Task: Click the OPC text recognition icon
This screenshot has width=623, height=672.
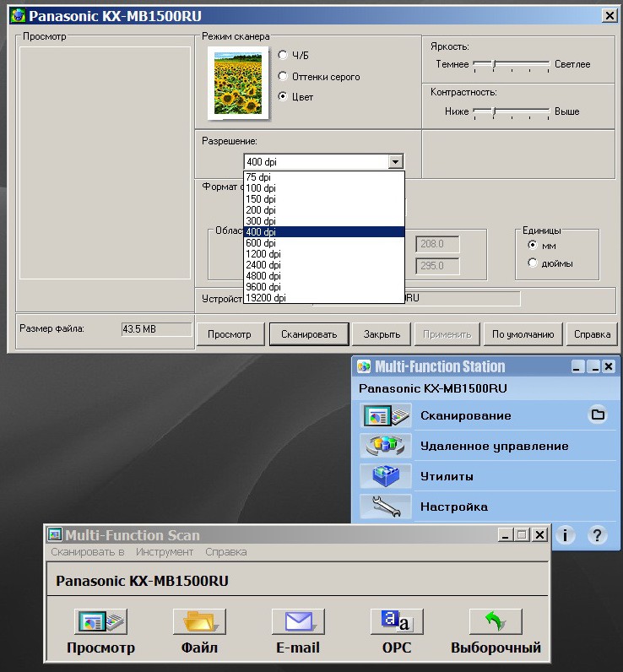Action: [397, 621]
